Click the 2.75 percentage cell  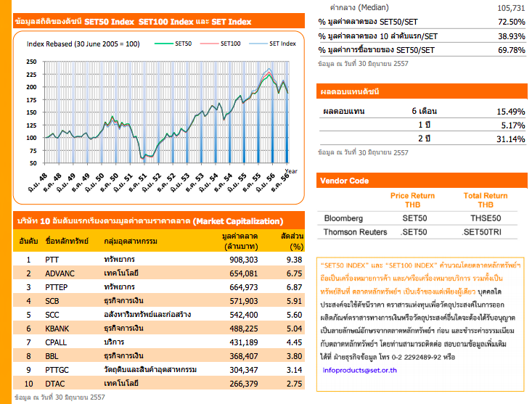(x=294, y=384)
